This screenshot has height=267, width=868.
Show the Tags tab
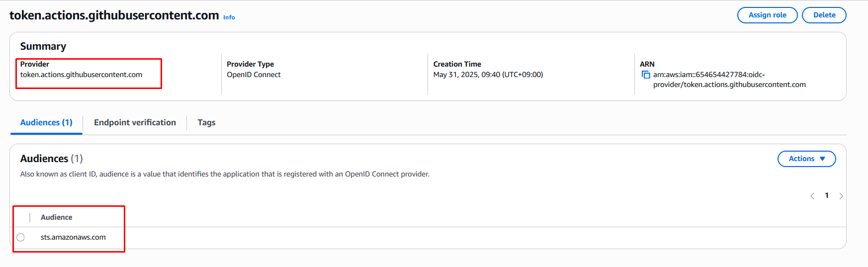[206, 122]
